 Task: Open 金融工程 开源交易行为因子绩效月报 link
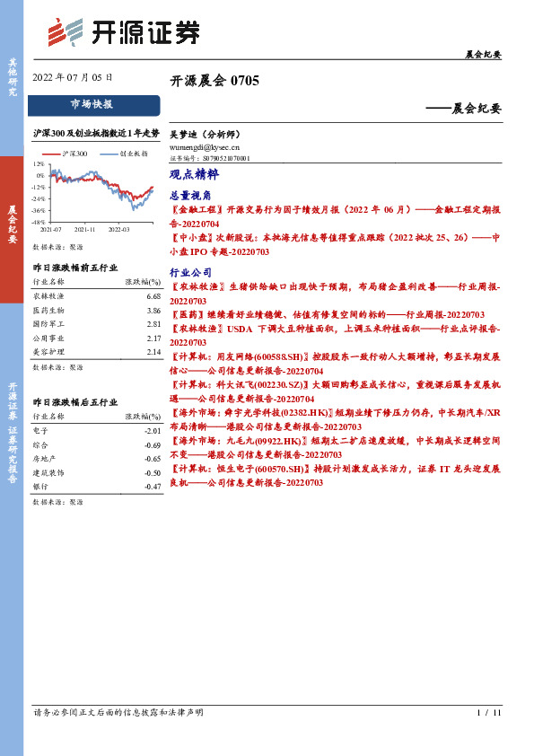(335, 216)
